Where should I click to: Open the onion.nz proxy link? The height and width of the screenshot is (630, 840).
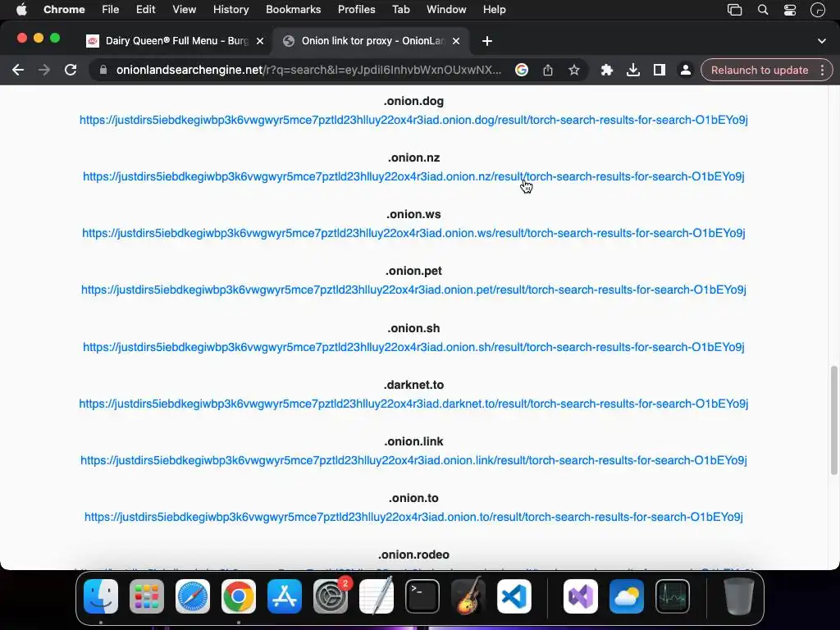point(413,176)
